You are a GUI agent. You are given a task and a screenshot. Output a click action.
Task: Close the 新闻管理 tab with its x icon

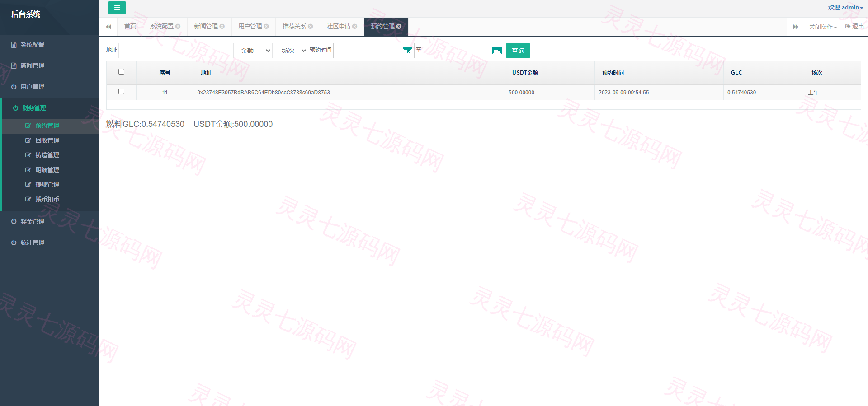tap(222, 27)
